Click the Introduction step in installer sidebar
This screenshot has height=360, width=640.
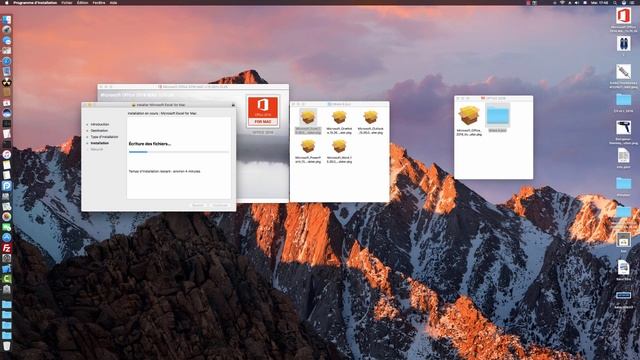(x=100, y=124)
